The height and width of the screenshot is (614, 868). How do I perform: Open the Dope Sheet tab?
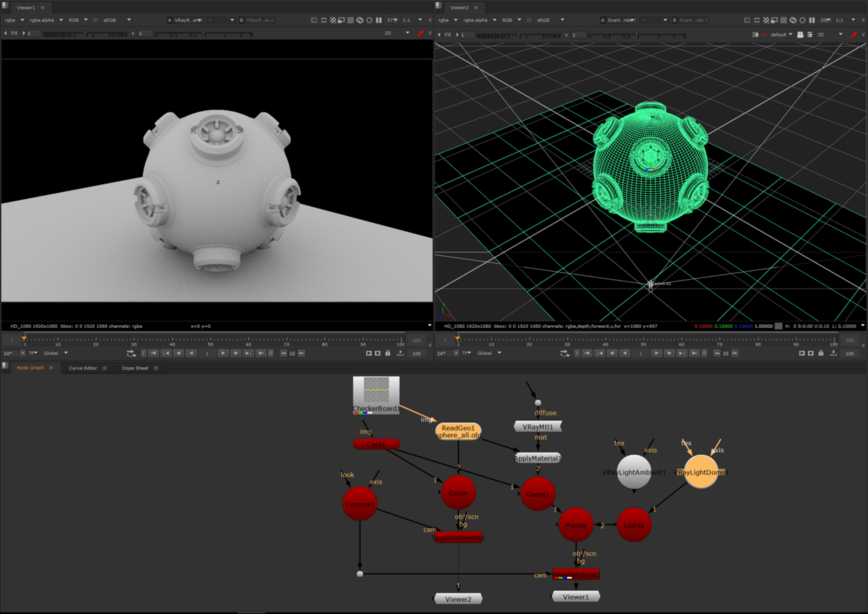point(135,368)
